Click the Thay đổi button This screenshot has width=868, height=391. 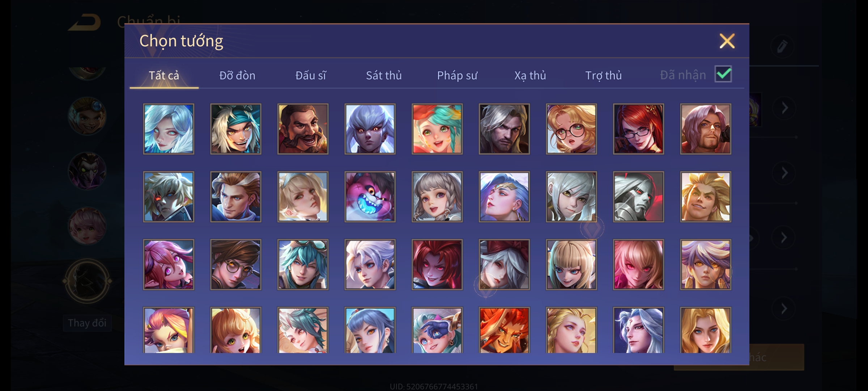(87, 323)
